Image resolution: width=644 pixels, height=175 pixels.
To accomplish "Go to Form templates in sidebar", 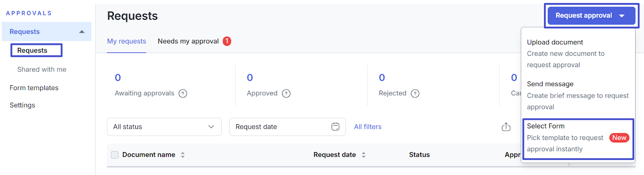I will [34, 88].
